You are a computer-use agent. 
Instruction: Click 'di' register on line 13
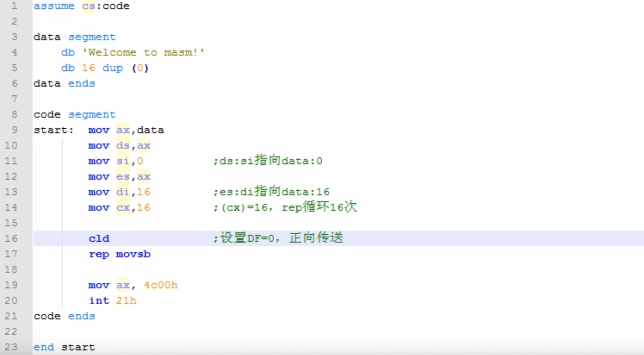122,192
